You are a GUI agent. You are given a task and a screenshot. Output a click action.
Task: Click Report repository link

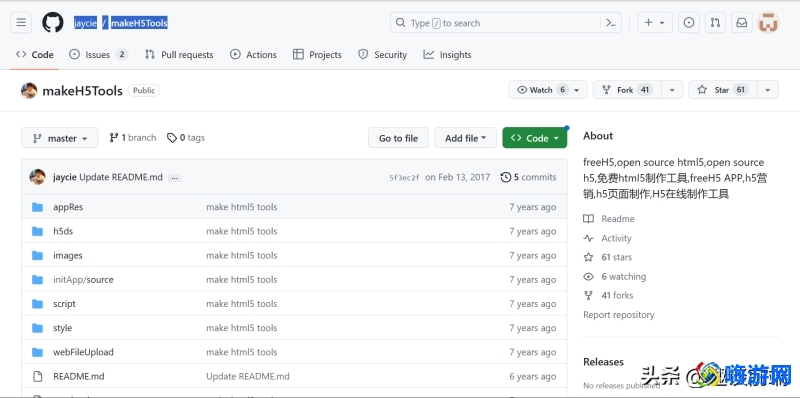point(618,315)
